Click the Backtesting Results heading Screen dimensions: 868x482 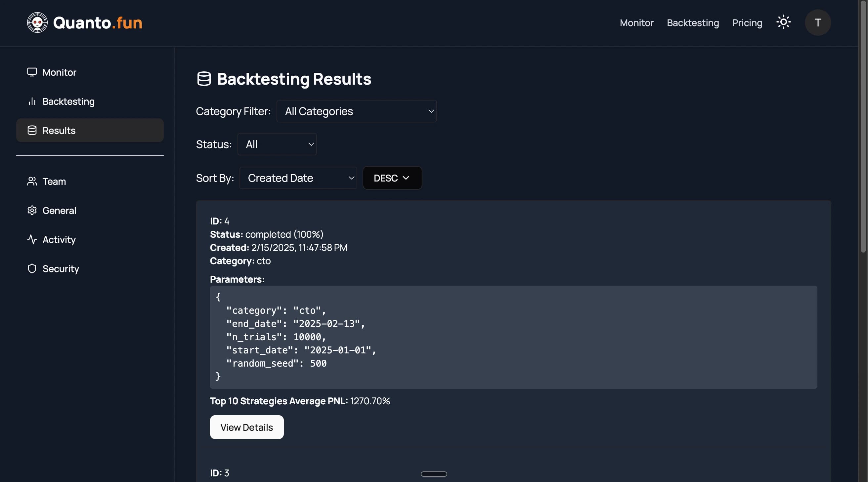click(x=294, y=79)
